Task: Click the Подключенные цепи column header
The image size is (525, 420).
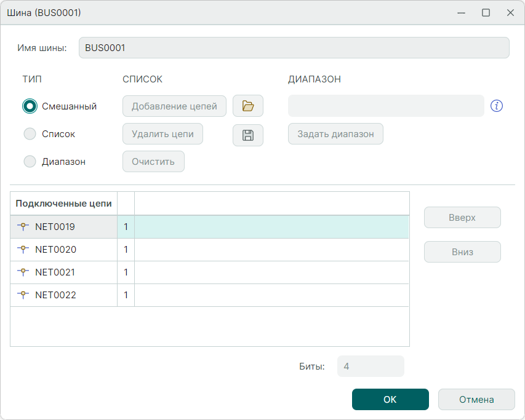Action: tap(64, 204)
